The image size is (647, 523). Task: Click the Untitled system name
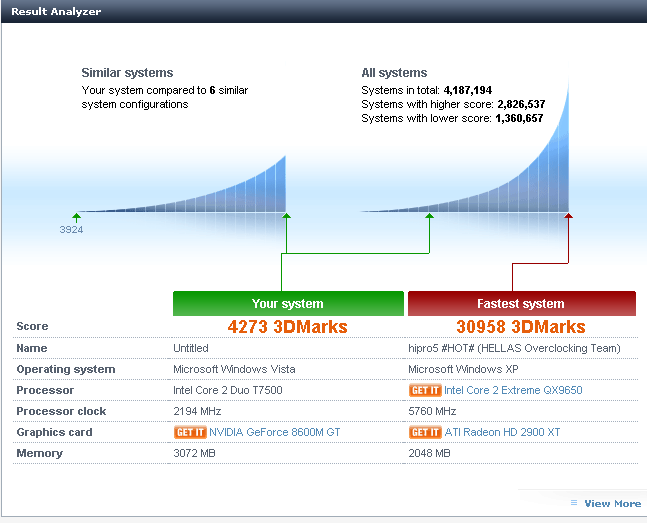pyautogui.click(x=191, y=348)
